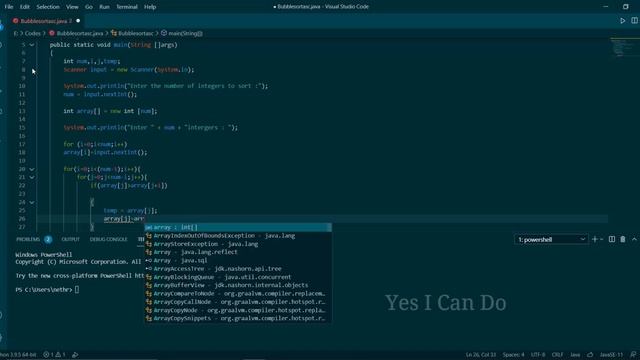This screenshot has width=640, height=360.
Task: Open the Edit menu
Action: click(25, 7)
